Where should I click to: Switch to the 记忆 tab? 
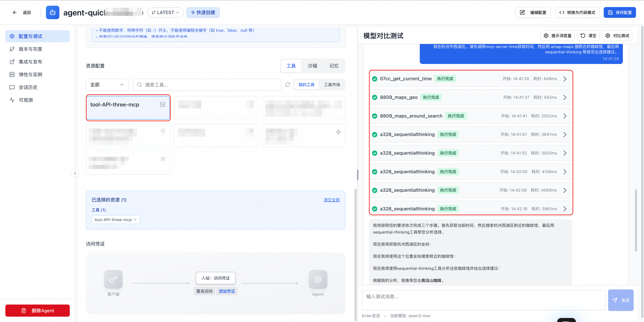334,66
